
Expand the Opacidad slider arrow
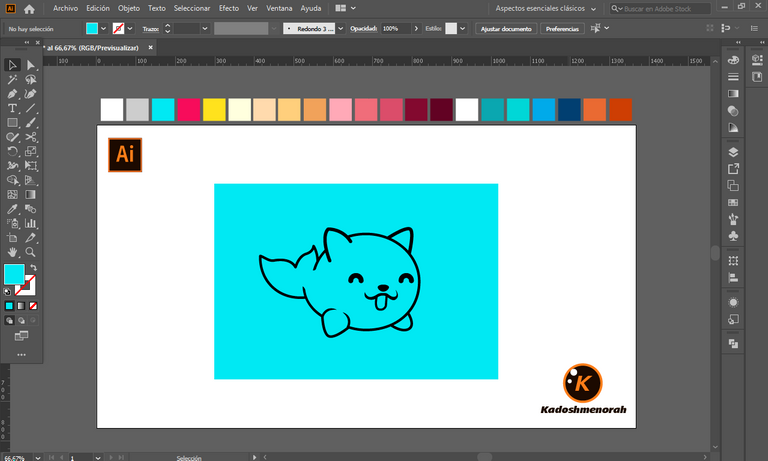point(416,28)
